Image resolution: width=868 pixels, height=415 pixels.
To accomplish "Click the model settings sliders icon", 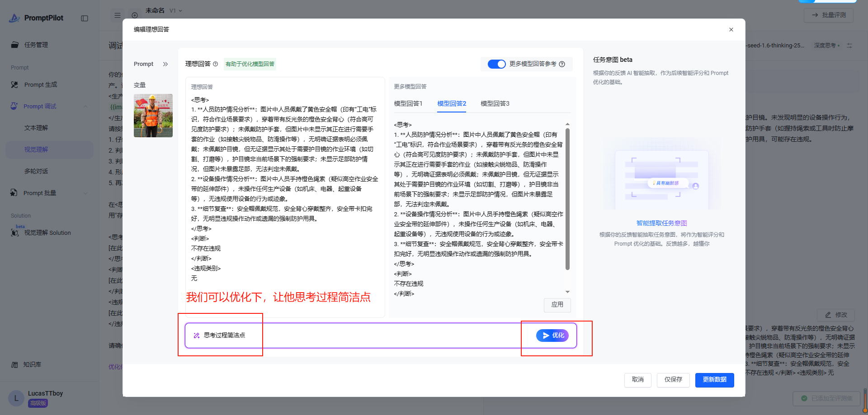I will point(849,46).
